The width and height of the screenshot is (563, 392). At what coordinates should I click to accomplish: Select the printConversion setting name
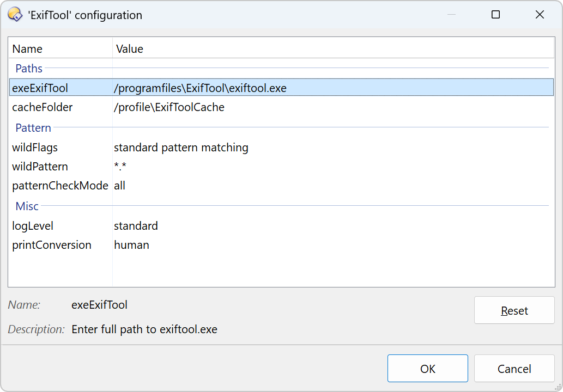tap(52, 244)
